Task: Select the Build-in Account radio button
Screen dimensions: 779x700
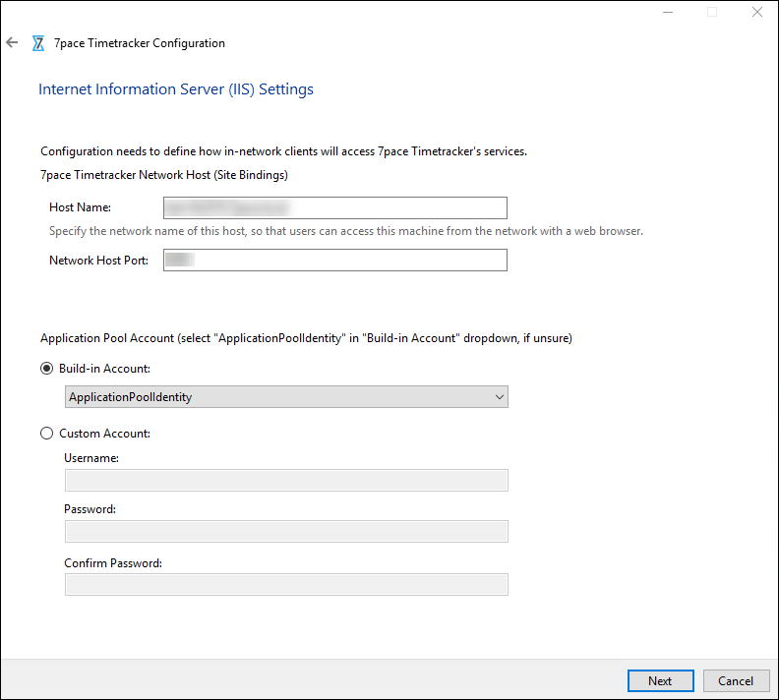Action: tap(46, 369)
